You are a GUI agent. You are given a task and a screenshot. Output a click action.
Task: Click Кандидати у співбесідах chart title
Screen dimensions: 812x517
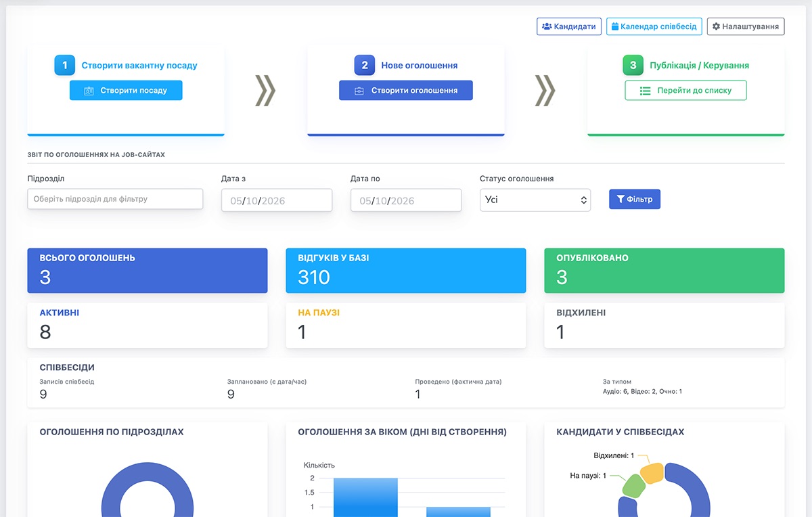pyautogui.click(x=621, y=432)
